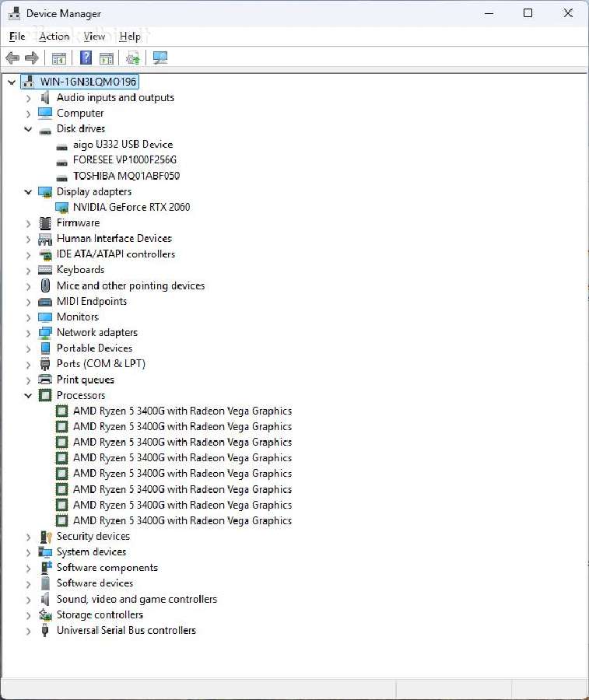Collapse the Disk drives category
Screen dimensions: 589x700
tap(28, 129)
